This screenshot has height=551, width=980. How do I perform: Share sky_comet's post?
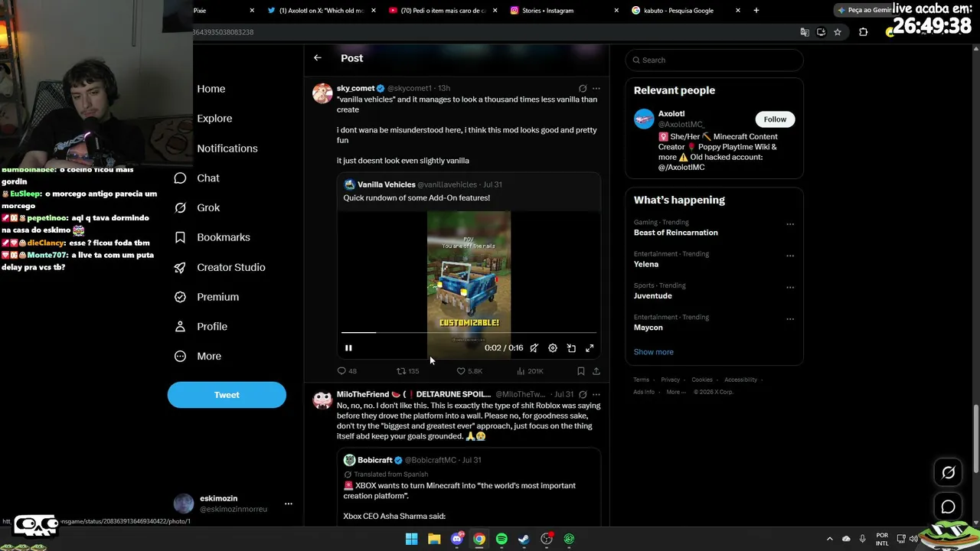pyautogui.click(x=596, y=371)
